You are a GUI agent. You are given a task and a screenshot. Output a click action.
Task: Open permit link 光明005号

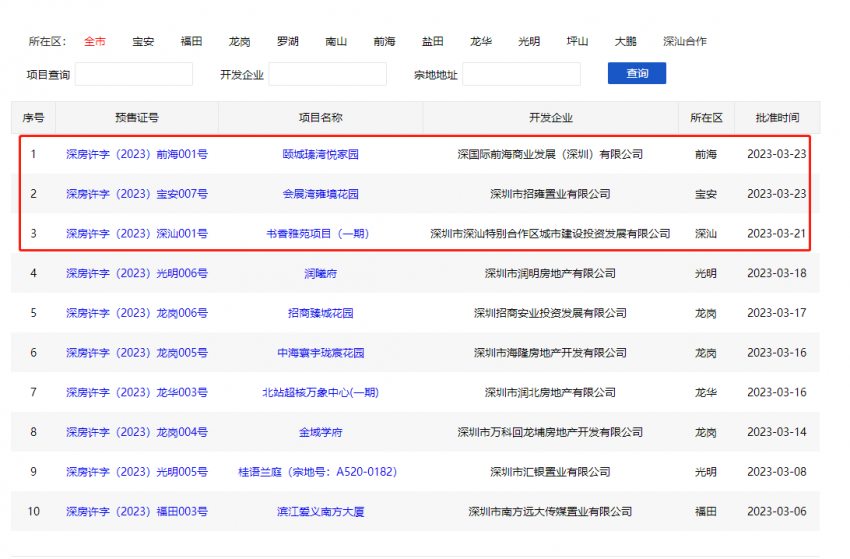(x=137, y=472)
